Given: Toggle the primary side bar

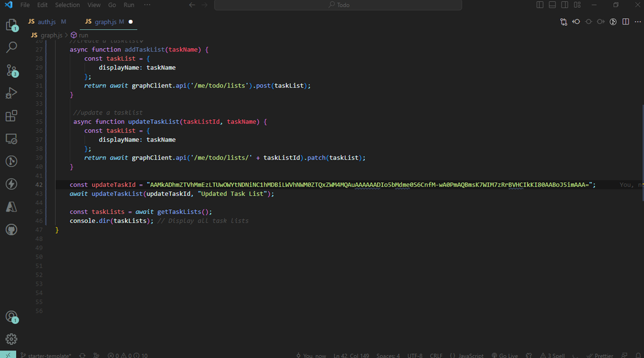Looking at the screenshot, I should point(540,5).
